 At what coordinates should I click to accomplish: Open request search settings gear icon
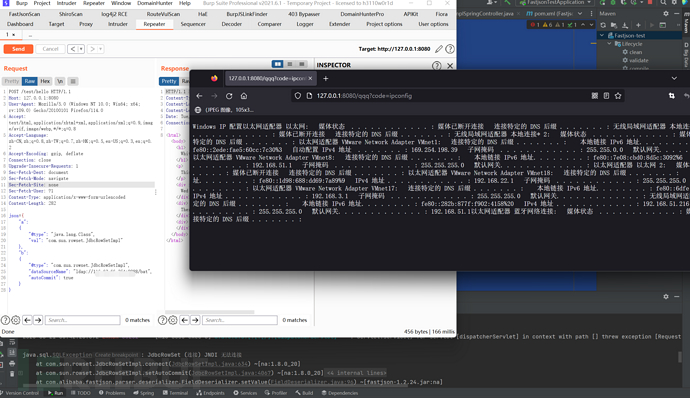15,320
